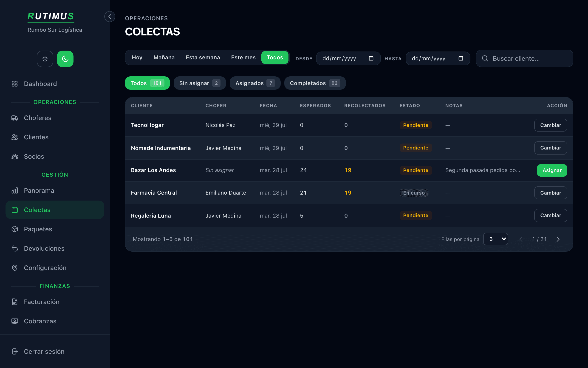Click the Socios group icon

[x=14, y=156]
